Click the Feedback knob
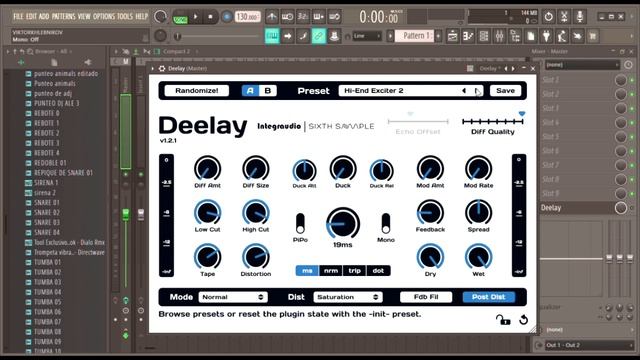The width and height of the screenshot is (640, 360). click(430, 213)
